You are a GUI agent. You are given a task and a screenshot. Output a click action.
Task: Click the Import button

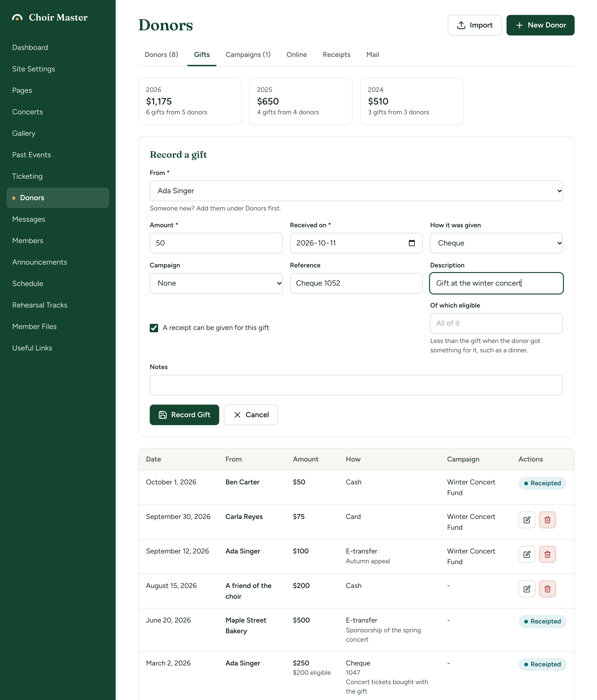click(x=474, y=25)
